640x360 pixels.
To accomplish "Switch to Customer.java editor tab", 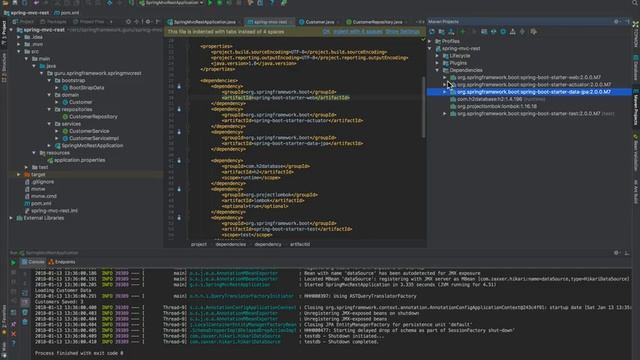I will (x=319, y=22).
